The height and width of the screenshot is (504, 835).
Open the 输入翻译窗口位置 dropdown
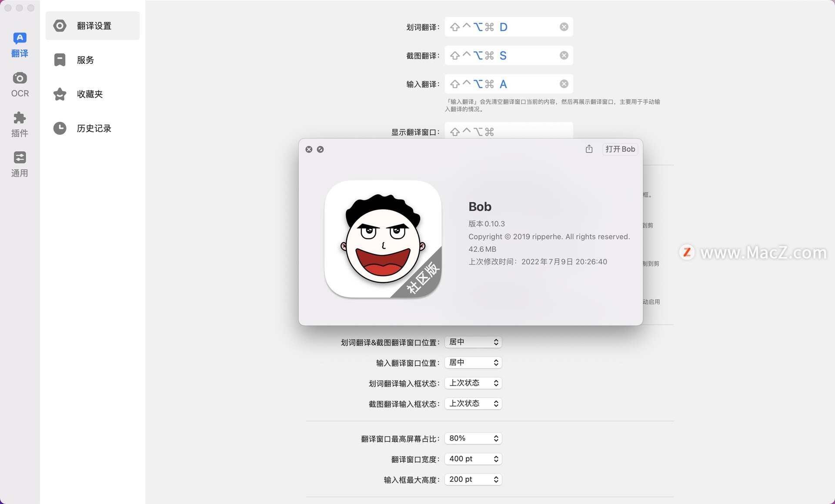473,362
